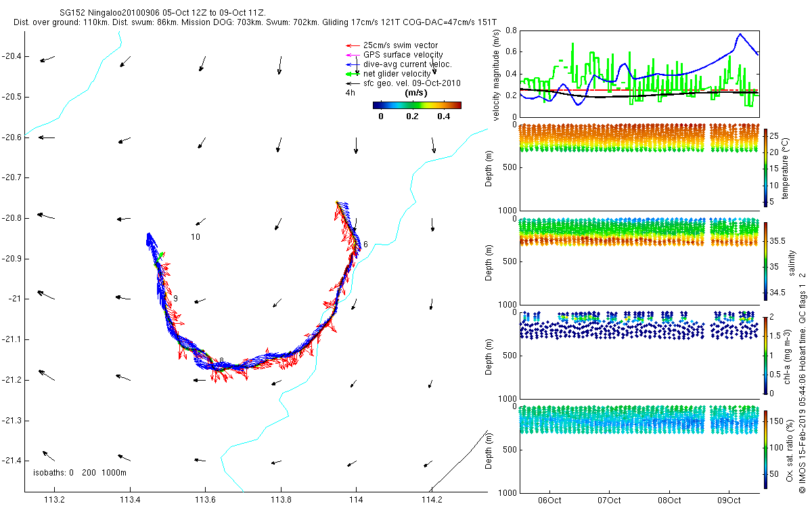Click the oxygen saturation ratio colorbar
The height and width of the screenshot is (508, 812).
[x=766, y=448]
